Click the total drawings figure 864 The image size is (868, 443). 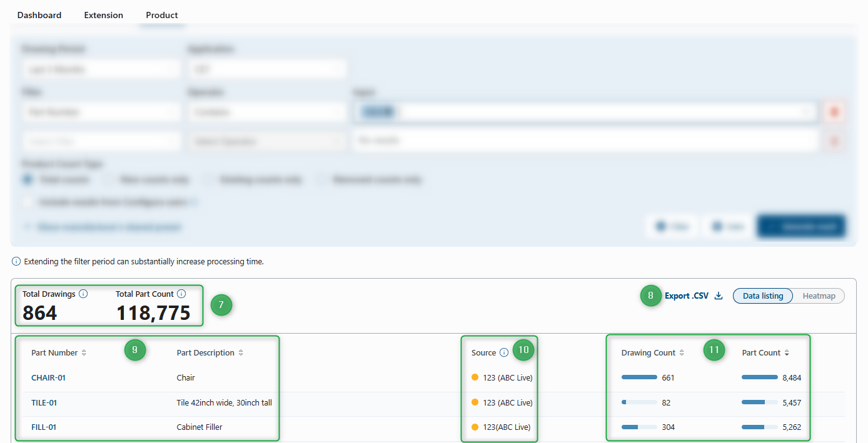click(x=40, y=312)
